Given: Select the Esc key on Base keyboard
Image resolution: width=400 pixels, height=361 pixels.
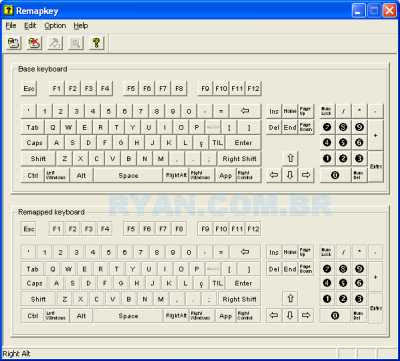Looking at the screenshot, I should pyautogui.click(x=29, y=89).
